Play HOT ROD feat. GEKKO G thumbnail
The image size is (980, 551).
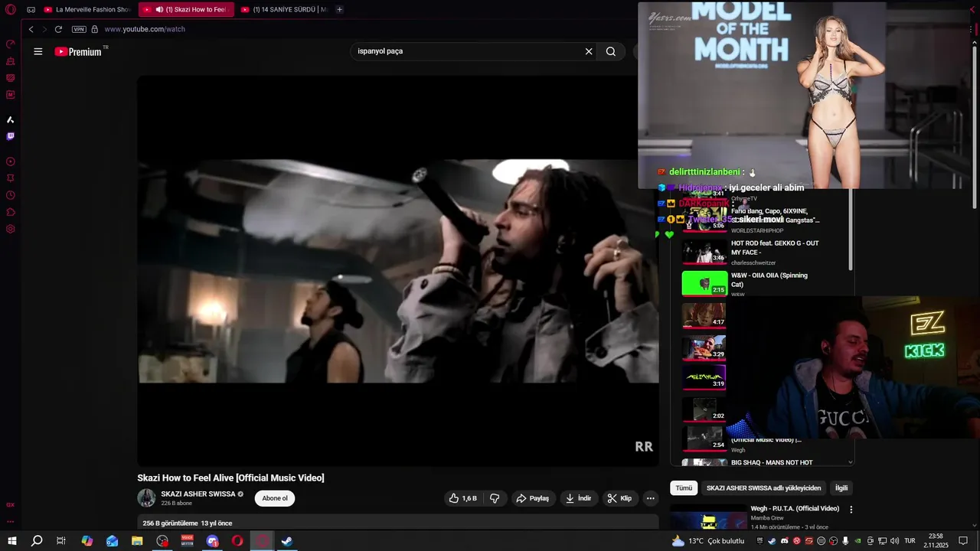coord(704,252)
